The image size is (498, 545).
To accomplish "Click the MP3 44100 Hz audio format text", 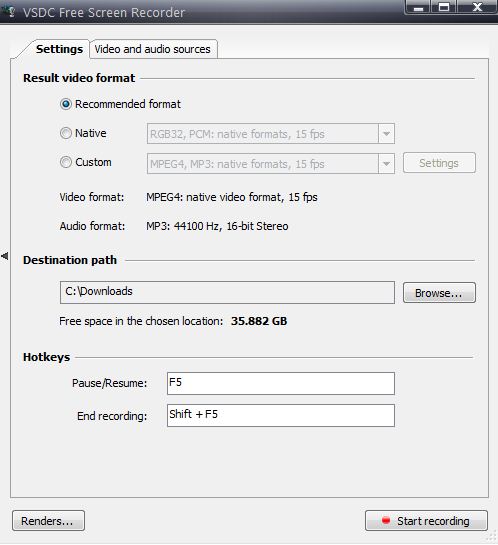I will tap(217, 226).
